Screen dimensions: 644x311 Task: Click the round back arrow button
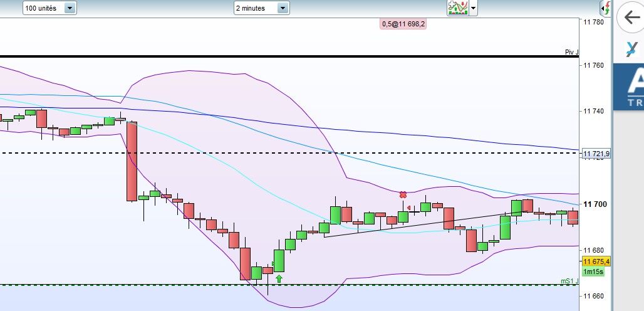click(x=631, y=18)
